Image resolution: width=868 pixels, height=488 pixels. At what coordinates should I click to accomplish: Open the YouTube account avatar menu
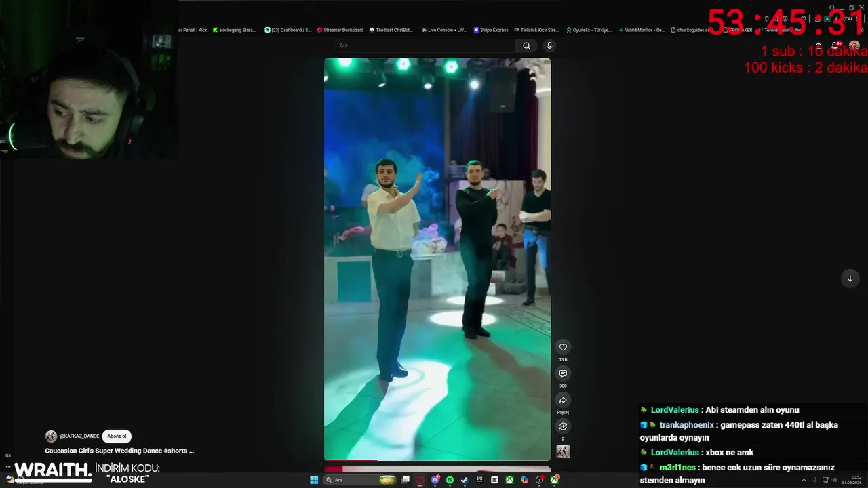pyautogui.click(x=854, y=45)
